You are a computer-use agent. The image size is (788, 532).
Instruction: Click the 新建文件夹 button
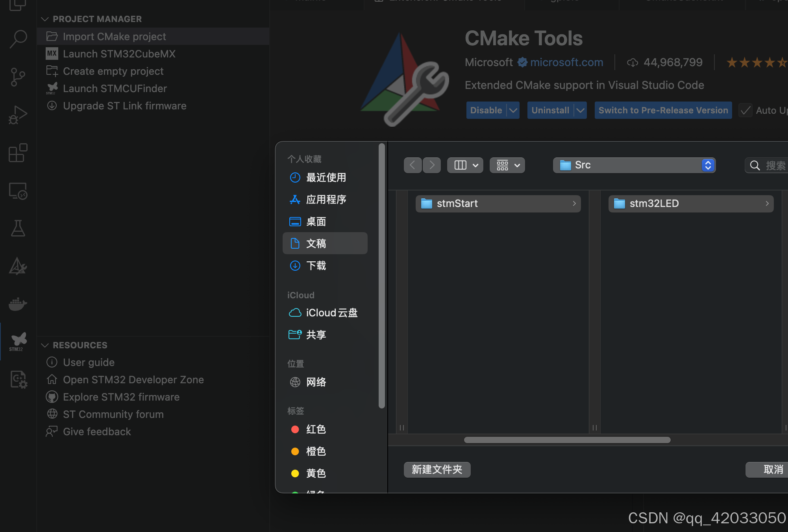(437, 469)
